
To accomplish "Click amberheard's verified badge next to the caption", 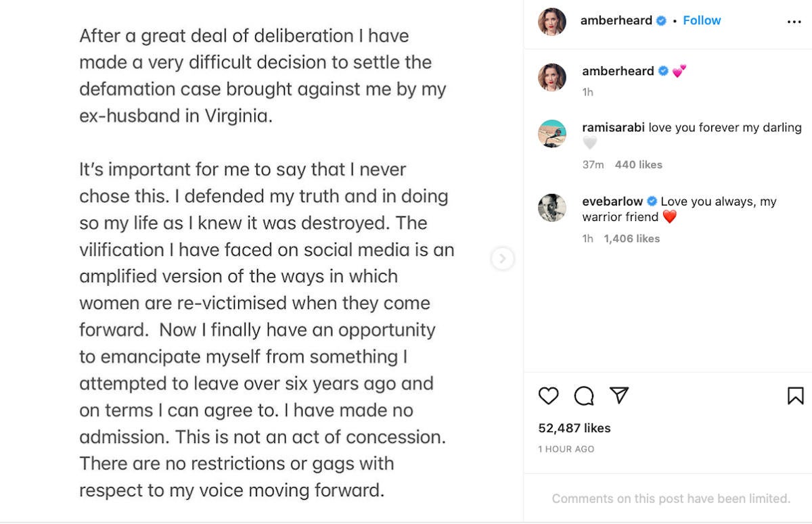I will [662, 70].
